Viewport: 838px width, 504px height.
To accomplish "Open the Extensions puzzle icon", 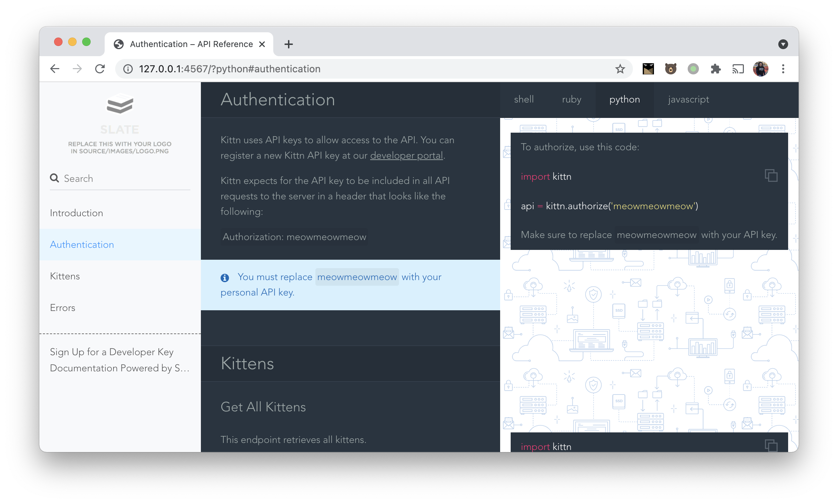I will pyautogui.click(x=715, y=69).
